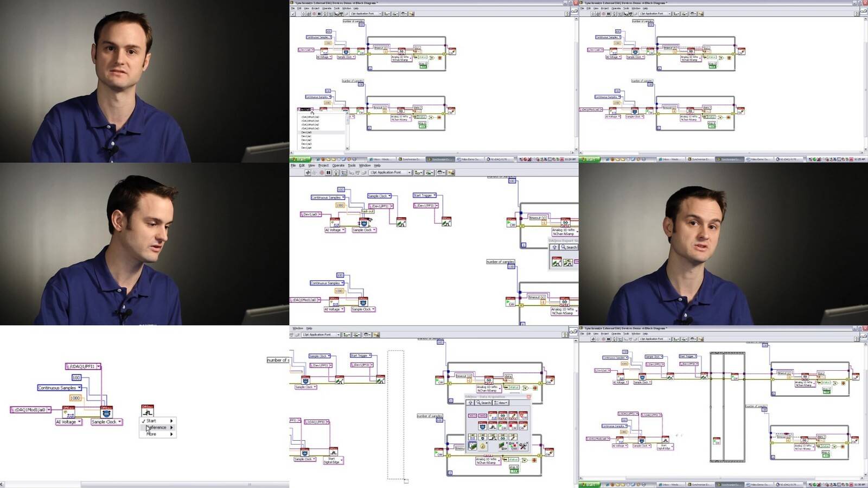
Task: Choose More in bottom-left context menu
Action: coord(157,434)
